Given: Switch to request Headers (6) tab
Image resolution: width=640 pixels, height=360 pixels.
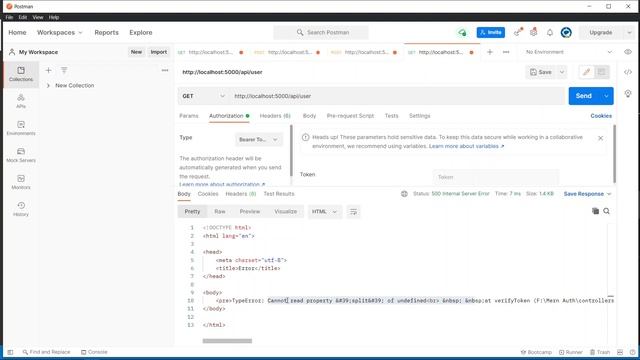Looking at the screenshot, I should [x=275, y=116].
